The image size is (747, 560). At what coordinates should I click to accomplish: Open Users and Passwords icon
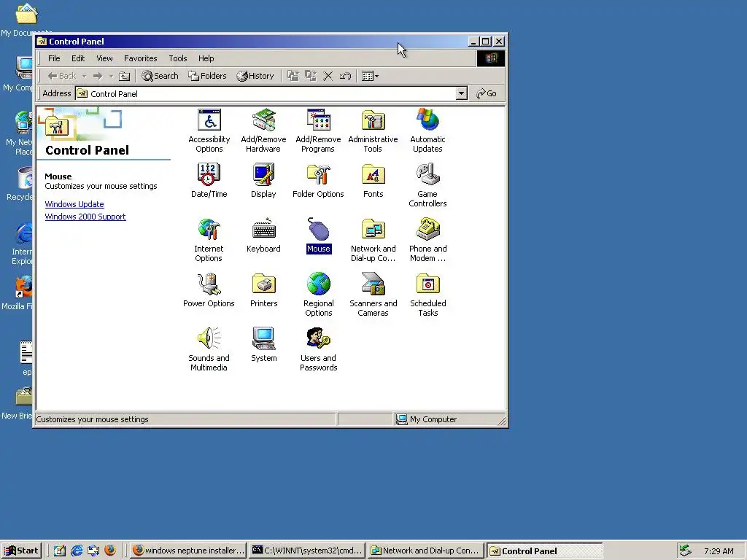click(319, 349)
